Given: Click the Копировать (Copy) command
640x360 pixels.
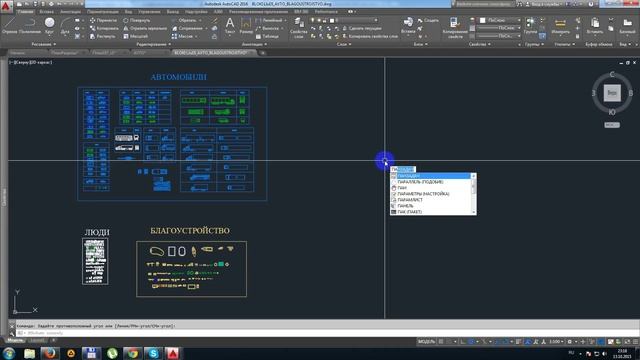Looking at the screenshot, I should (104, 28).
